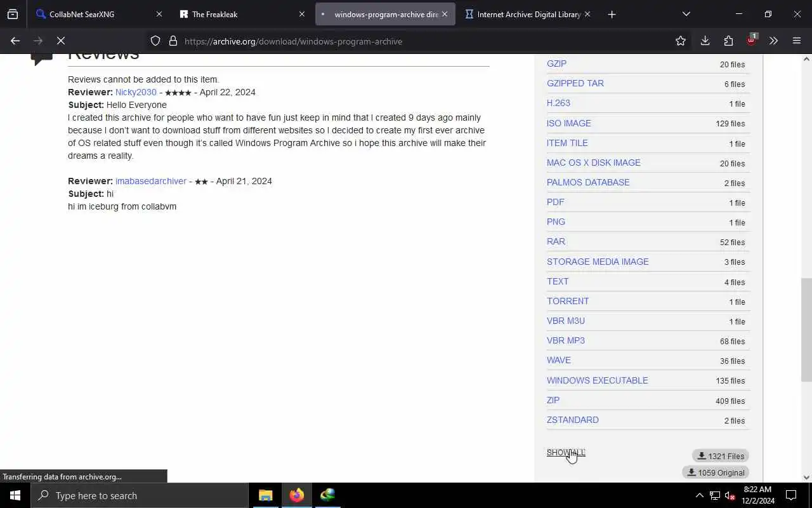Close the CollabNet SearXNG tab
Viewport: 812px width, 508px height.
(159, 14)
